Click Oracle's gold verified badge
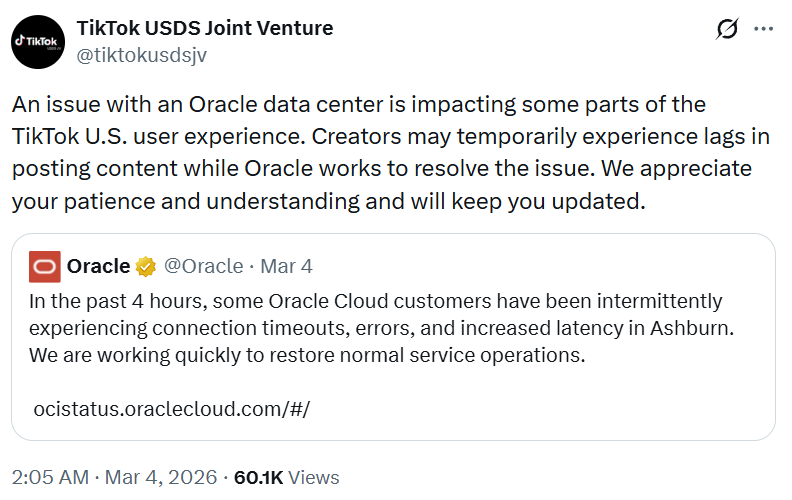 click(145, 266)
